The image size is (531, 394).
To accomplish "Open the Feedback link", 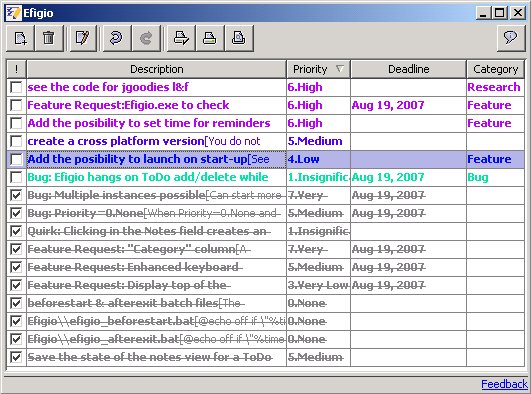I will tap(504, 384).
